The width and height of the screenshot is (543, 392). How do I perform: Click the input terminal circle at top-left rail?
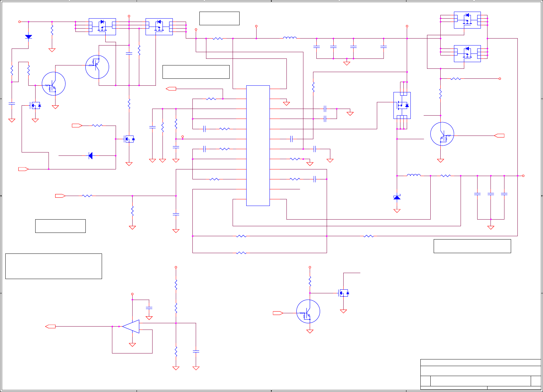coord(19,22)
